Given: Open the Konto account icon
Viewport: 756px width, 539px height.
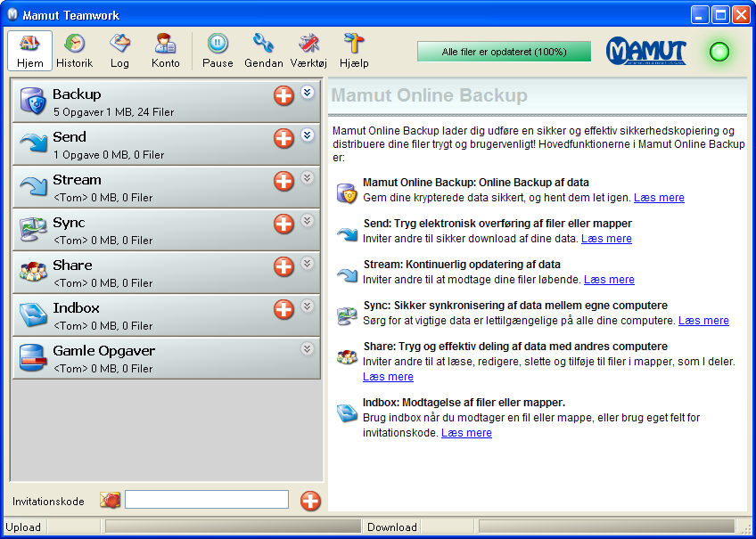Looking at the screenshot, I should point(165,51).
